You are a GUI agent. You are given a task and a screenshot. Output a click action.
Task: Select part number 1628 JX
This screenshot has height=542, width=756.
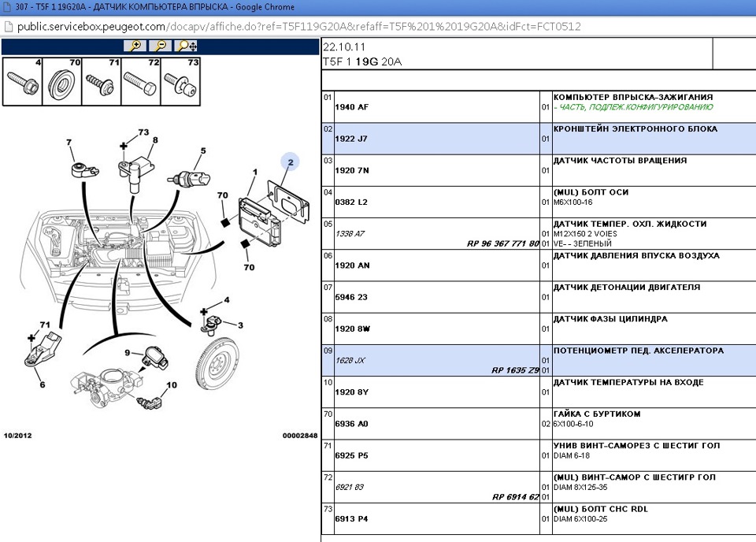click(x=350, y=360)
